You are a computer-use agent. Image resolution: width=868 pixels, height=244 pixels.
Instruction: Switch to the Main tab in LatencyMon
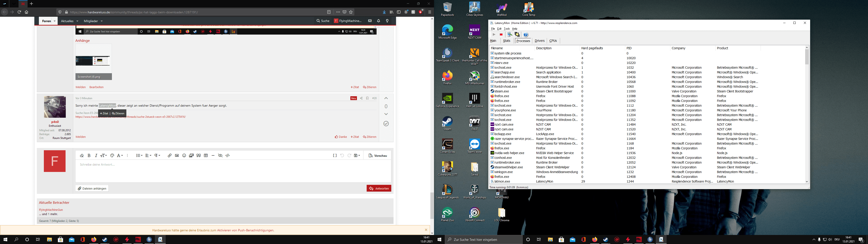tap(493, 41)
